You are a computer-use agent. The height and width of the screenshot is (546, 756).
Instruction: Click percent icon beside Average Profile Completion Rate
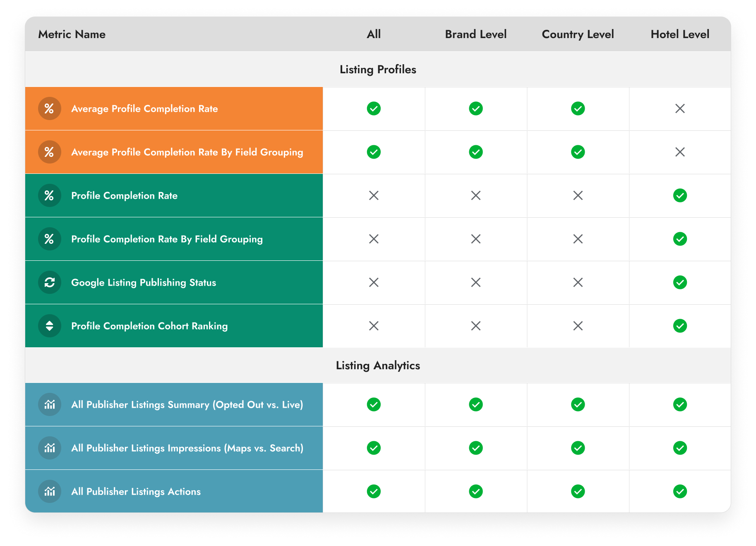(x=49, y=108)
